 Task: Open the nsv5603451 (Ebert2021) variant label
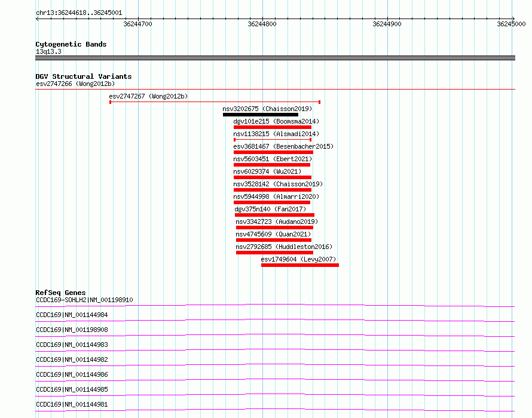273,159
